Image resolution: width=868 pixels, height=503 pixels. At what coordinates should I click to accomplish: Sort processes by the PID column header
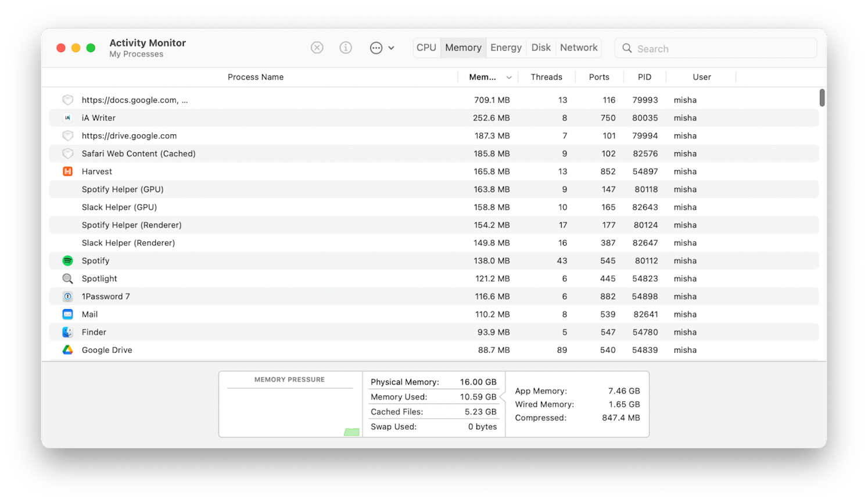[645, 77]
